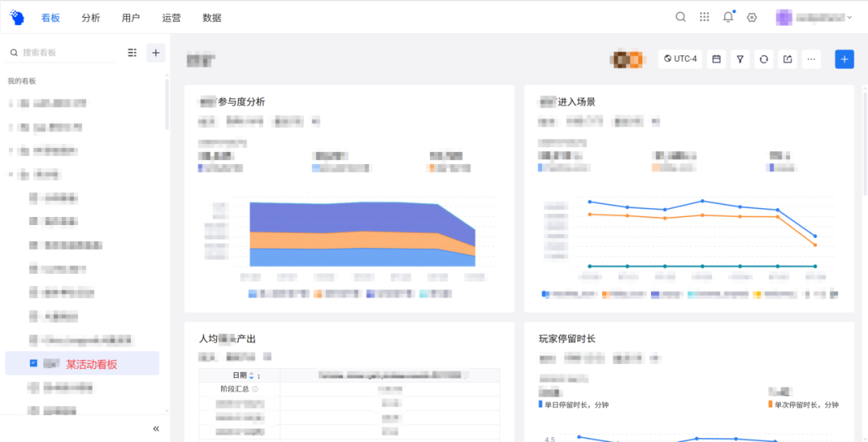
Task: Switch to the 看板 tab
Action: [51, 18]
